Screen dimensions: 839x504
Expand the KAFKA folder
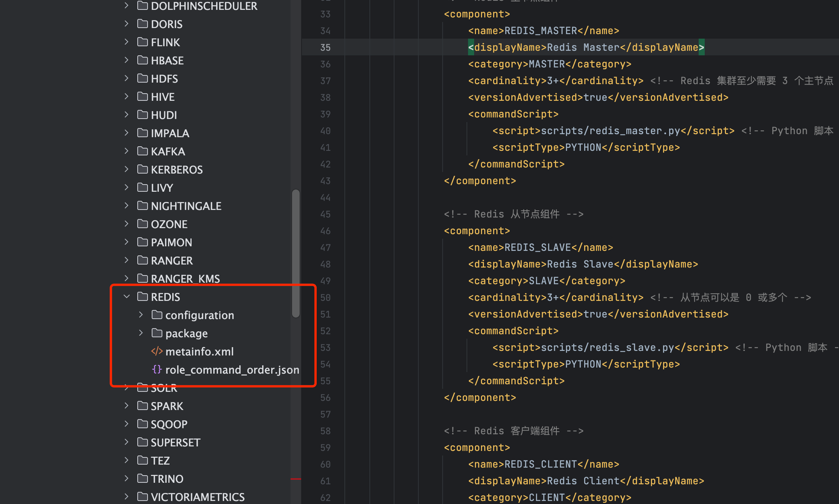(127, 151)
